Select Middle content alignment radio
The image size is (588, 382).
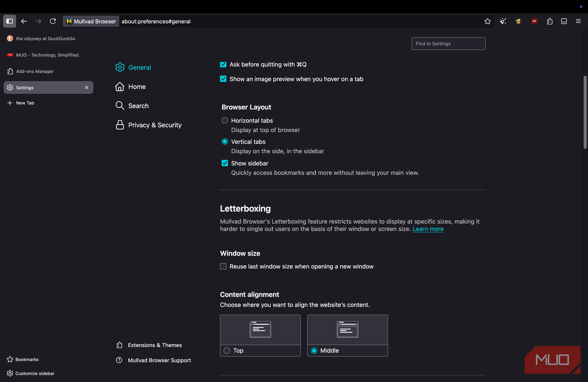(x=314, y=351)
